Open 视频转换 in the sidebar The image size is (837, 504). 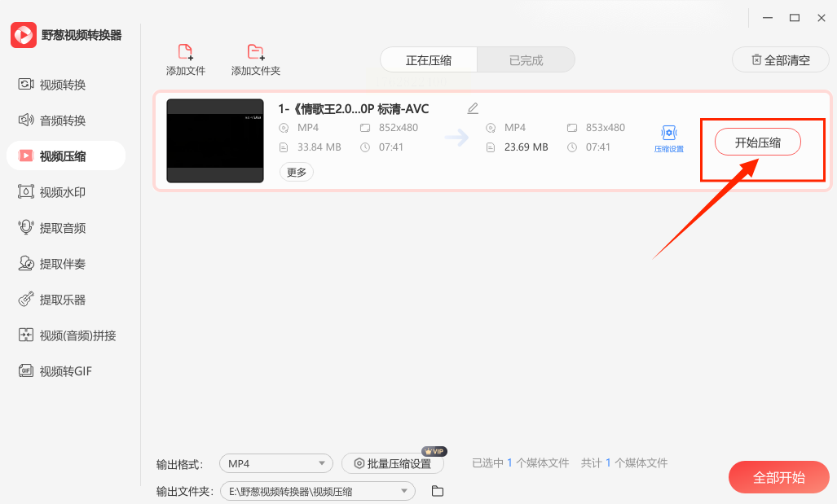[x=52, y=84]
